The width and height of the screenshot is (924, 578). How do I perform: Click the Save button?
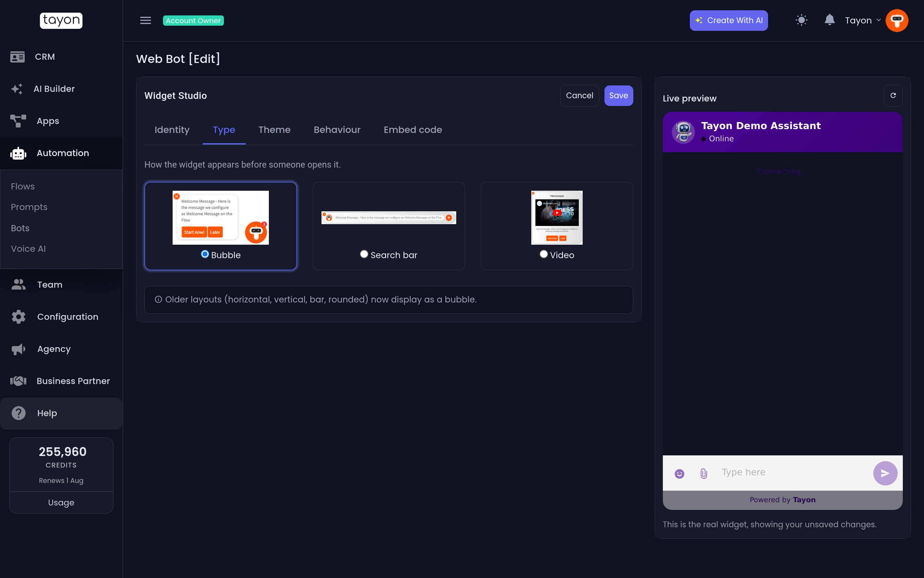(x=619, y=96)
